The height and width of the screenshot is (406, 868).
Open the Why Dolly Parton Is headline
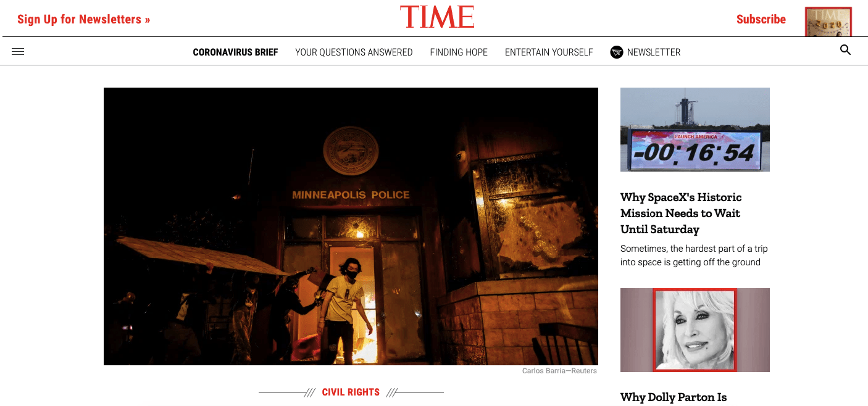(x=674, y=397)
